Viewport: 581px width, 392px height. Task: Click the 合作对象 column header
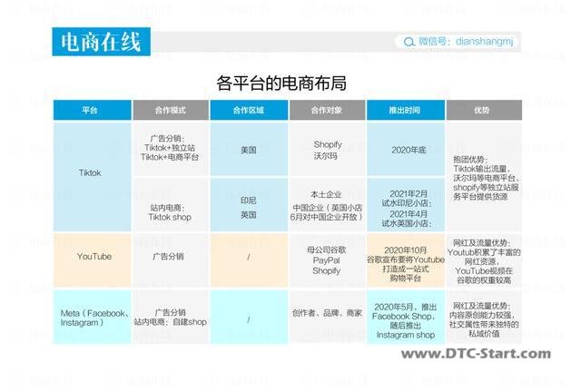(x=327, y=110)
